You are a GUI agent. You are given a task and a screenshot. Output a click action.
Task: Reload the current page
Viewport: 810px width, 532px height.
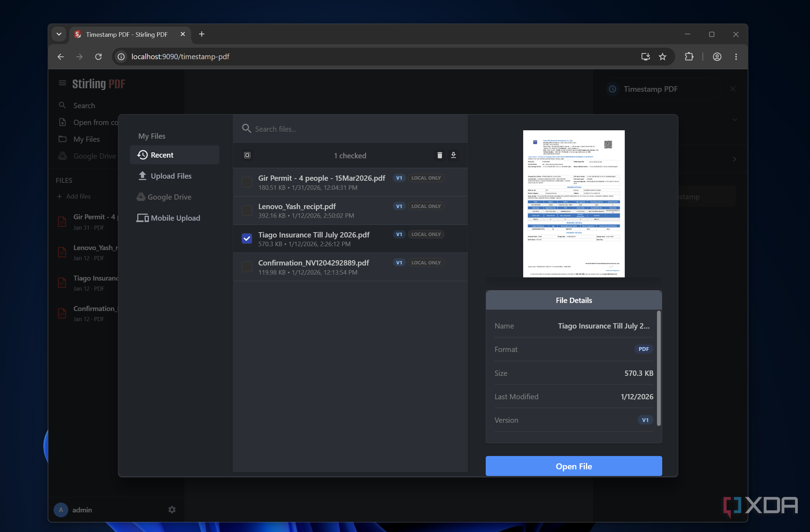(x=98, y=56)
